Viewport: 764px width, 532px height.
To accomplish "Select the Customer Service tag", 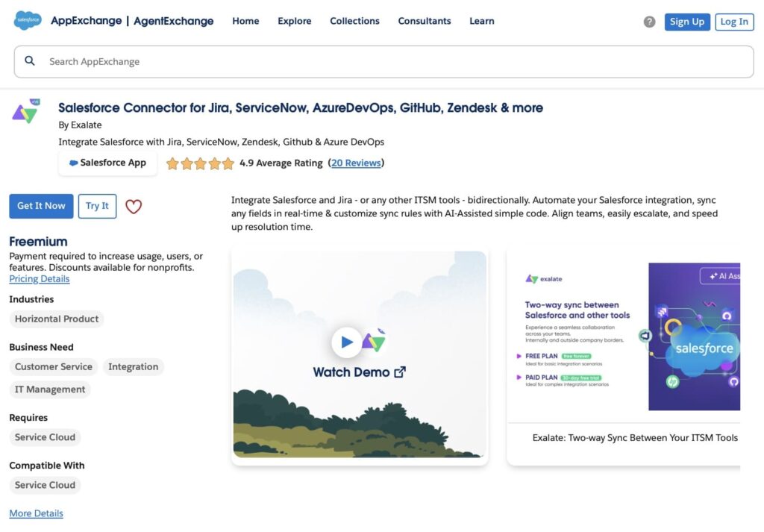I will tap(54, 367).
